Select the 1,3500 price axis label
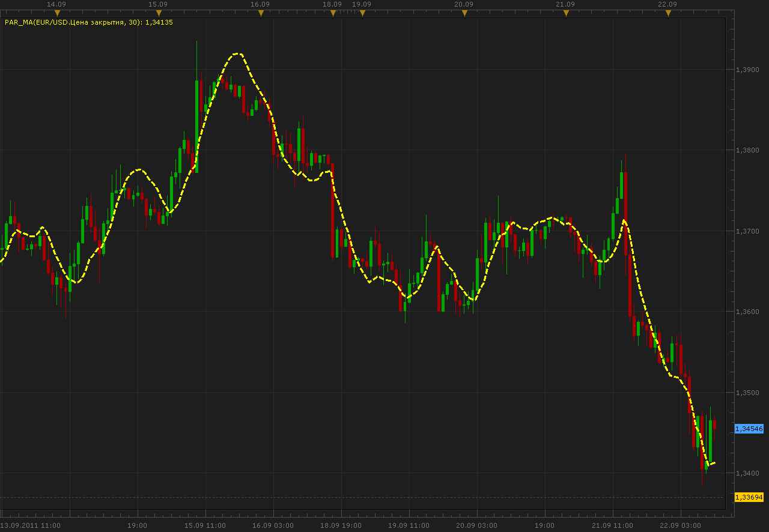This screenshot has width=769, height=532. tap(747, 393)
